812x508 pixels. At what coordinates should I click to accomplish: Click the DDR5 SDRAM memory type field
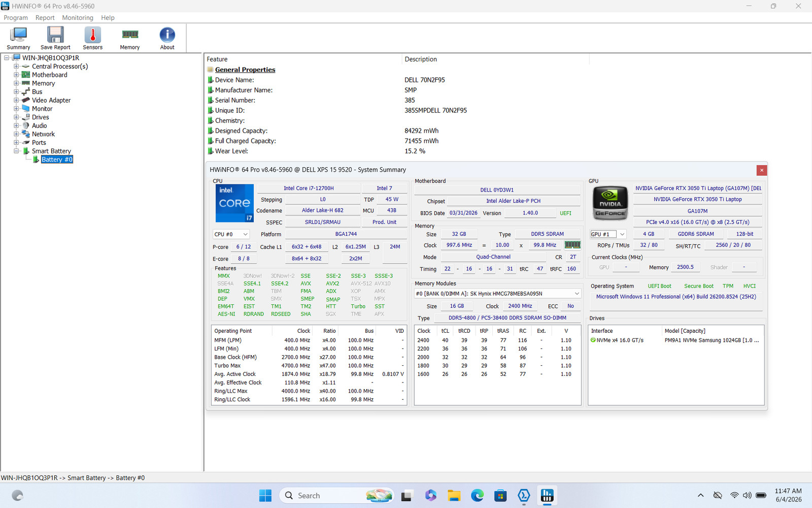[547, 234]
